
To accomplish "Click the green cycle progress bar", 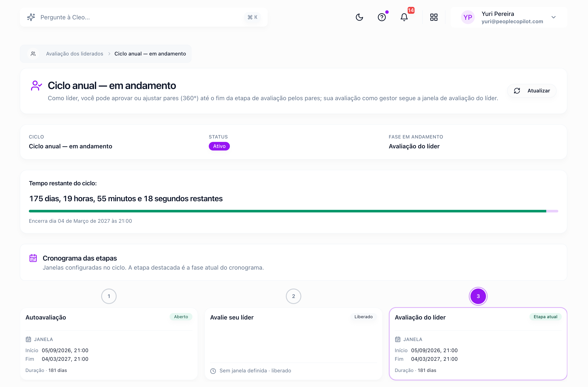I will coord(294,211).
